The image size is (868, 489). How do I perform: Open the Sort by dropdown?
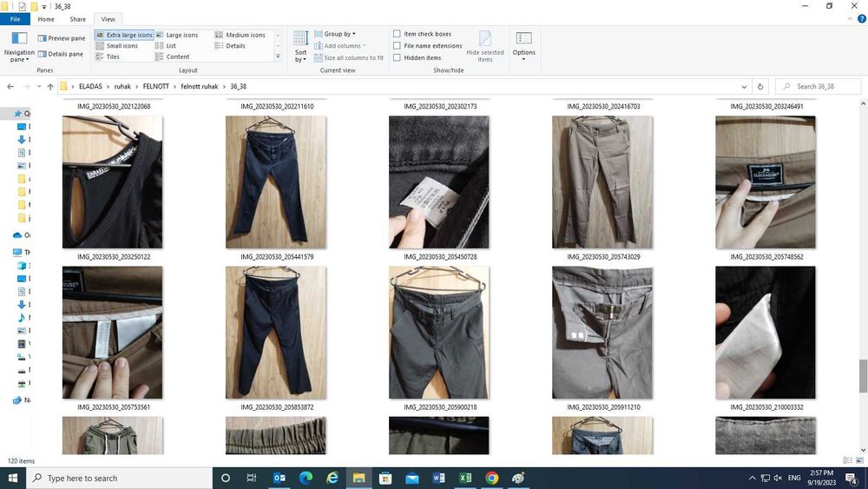(300, 48)
